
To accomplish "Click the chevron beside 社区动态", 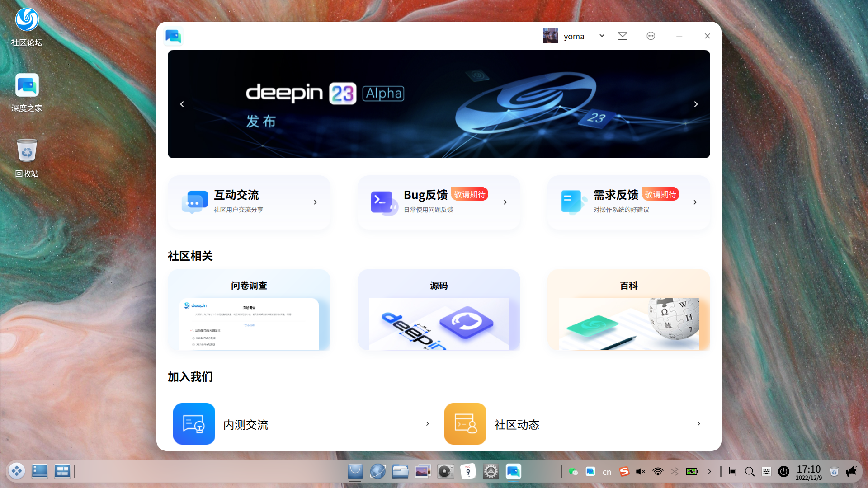I will coord(698,424).
